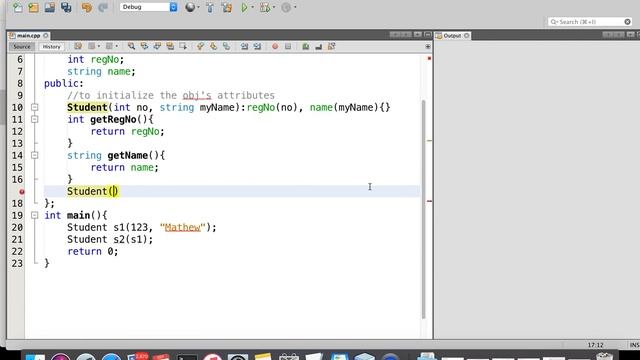Click the Student constructor name on line 10
The height and width of the screenshot is (360, 640).
[87, 107]
